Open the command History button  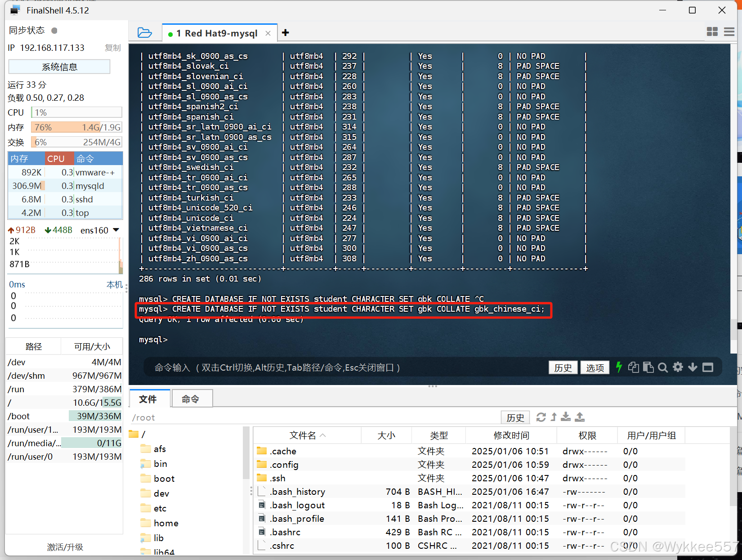coord(563,367)
